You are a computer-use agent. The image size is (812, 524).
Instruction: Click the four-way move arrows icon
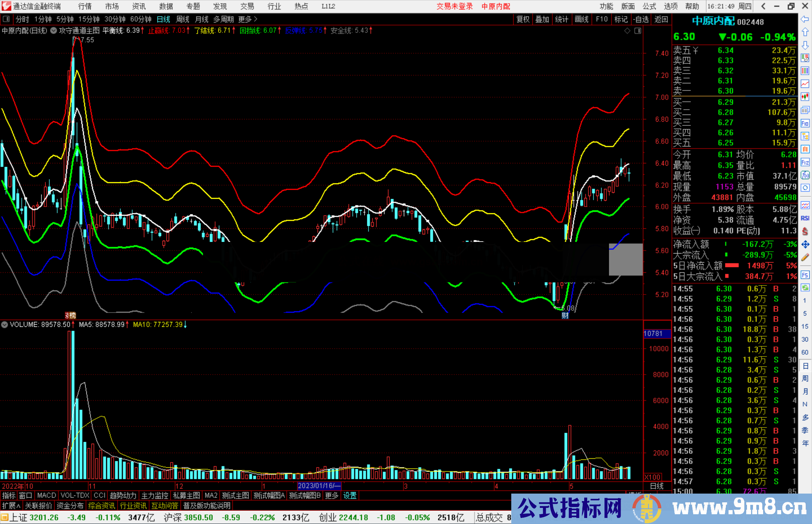point(805,245)
